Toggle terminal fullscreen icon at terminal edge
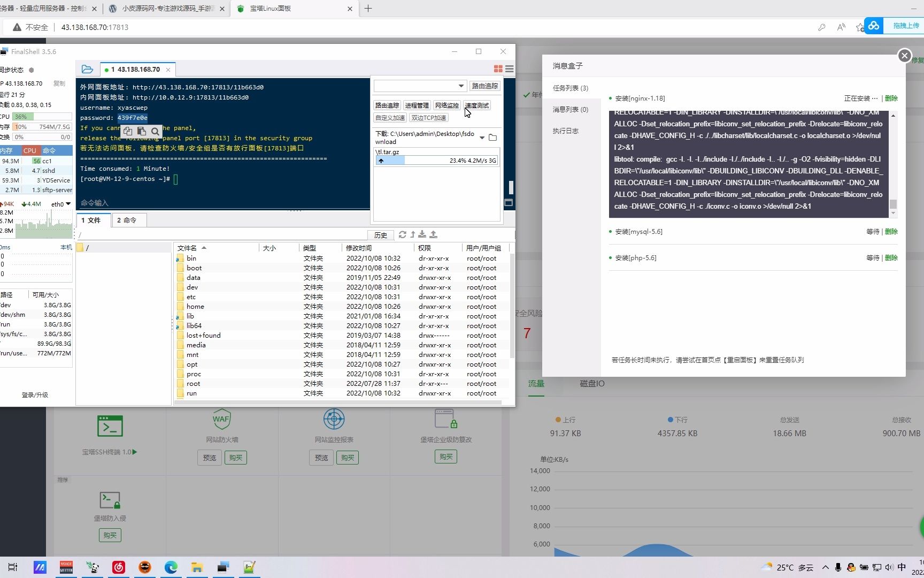 pyautogui.click(x=509, y=203)
